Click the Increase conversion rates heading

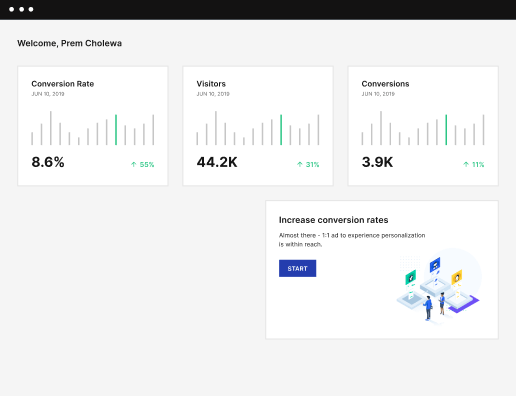tap(333, 220)
